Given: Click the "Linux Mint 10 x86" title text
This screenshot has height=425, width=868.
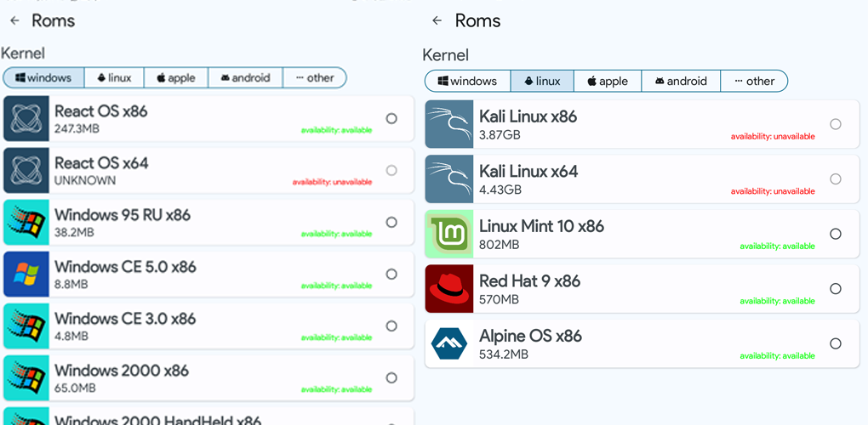Looking at the screenshot, I should tap(541, 226).
